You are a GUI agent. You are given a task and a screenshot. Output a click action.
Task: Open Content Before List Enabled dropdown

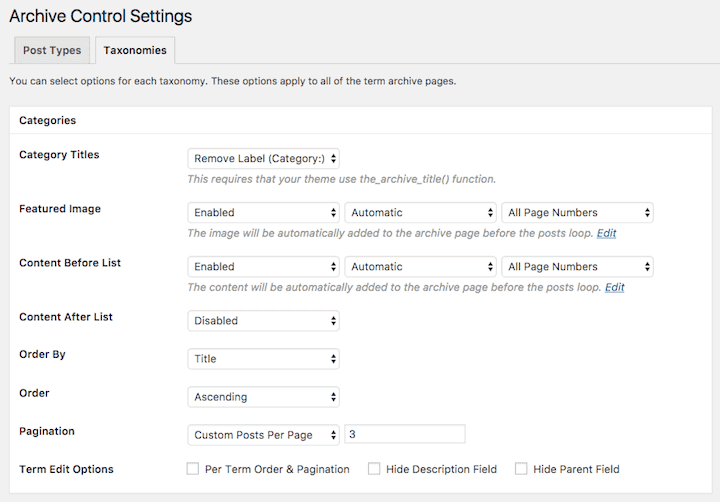264,267
